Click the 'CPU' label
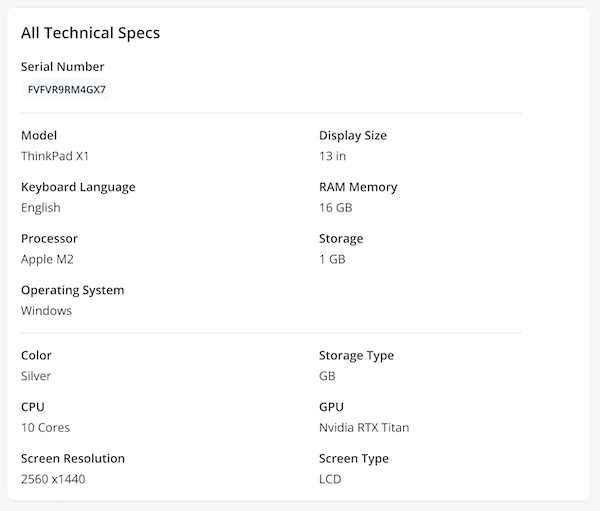 coord(33,407)
